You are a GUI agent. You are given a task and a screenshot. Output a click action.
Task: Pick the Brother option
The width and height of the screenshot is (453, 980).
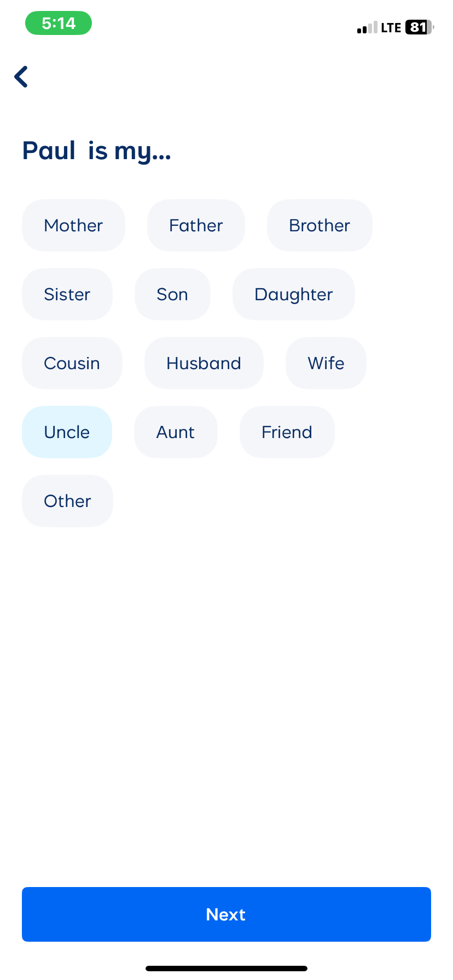pos(320,225)
